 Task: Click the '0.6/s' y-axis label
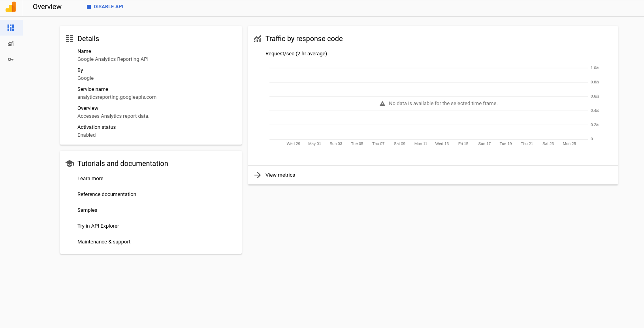[x=595, y=96]
